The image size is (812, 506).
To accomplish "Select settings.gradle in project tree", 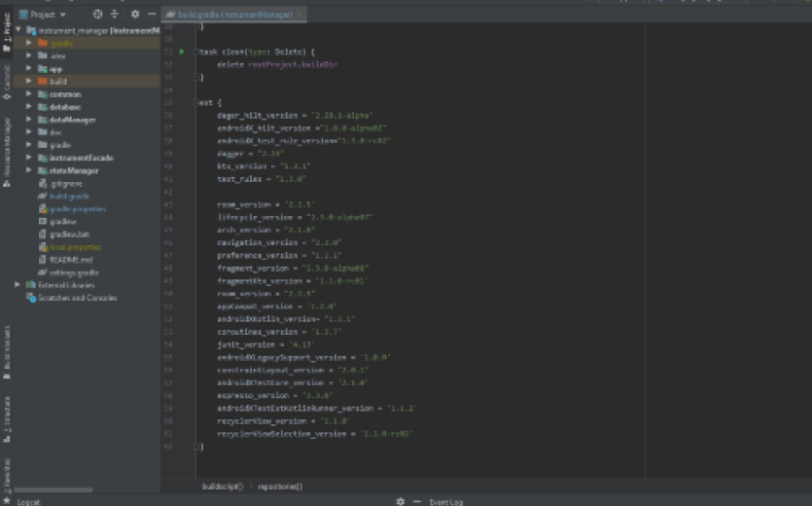I will pos(76,272).
